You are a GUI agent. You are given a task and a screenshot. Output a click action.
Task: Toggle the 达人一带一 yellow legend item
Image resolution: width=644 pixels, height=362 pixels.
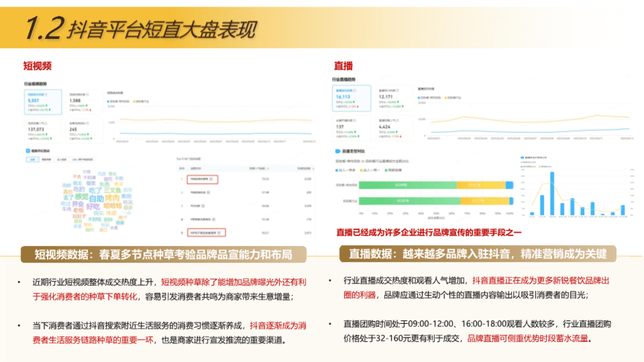click(370, 170)
